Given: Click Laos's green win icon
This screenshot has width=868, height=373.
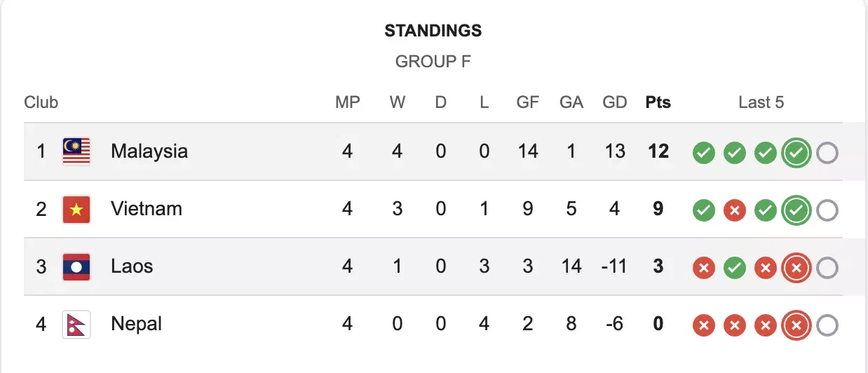Looking at the screenshot, I should tap(735, 268).
